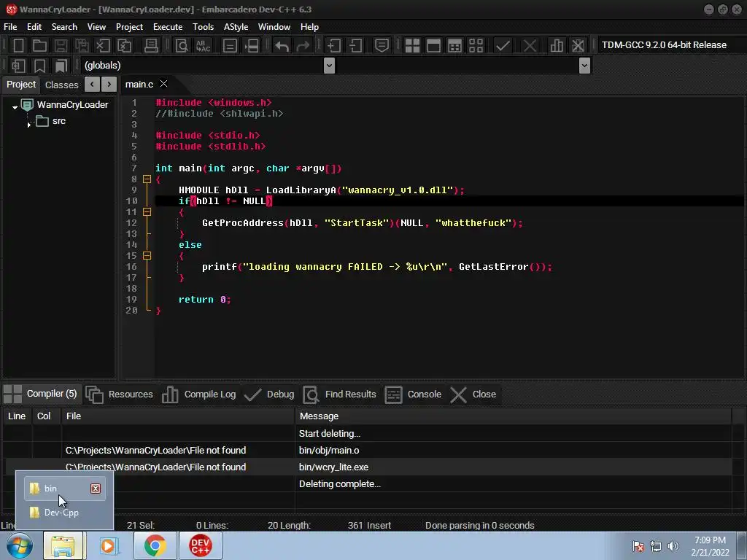Click the volume speaker tray icon
The height and width of the screenshot is (560, 747).
coord(673,546)
